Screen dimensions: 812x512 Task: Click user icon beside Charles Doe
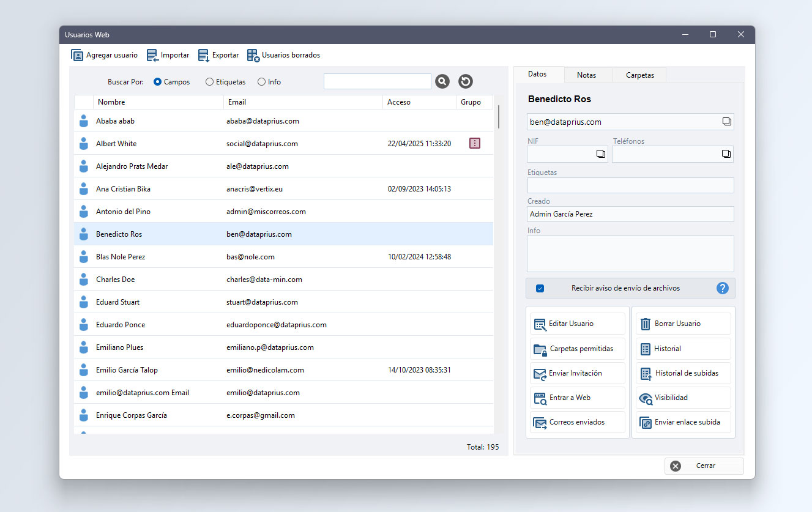(84, 280)
